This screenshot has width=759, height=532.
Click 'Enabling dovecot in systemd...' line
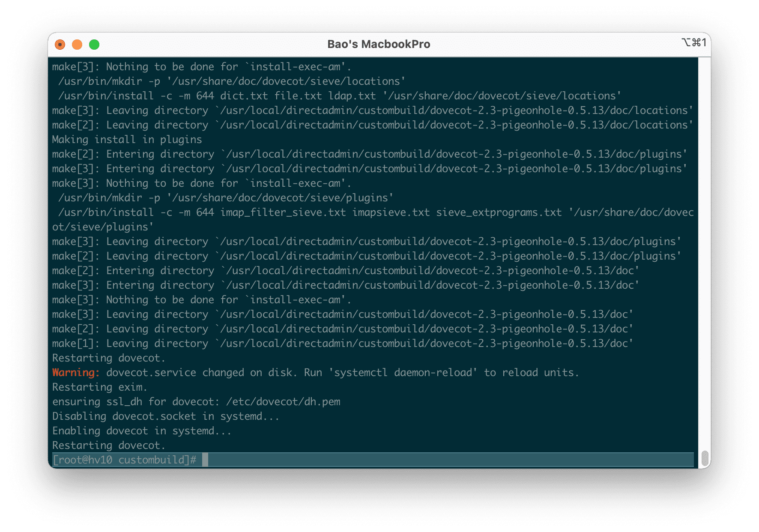(x=142, y=431)
